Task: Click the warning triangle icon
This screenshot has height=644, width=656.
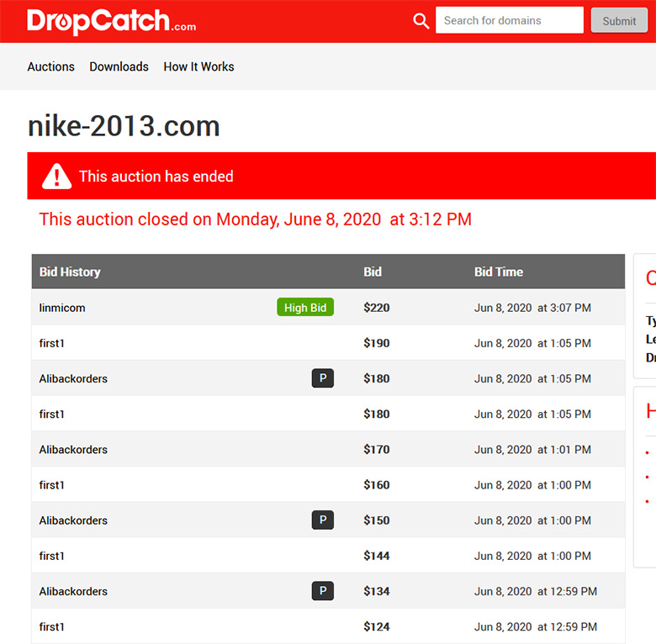Action: pos(57,177)
